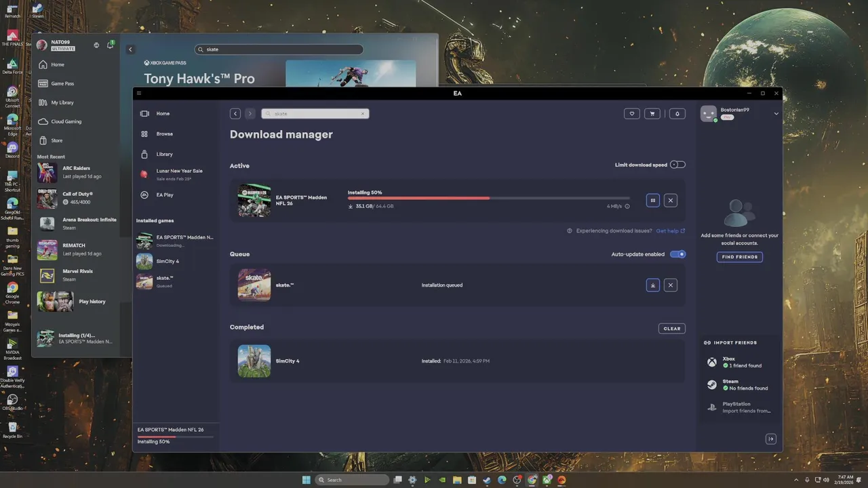Open SimCity 4 thumbnail in Completed
868x488 pixels.
pos(254,361)
